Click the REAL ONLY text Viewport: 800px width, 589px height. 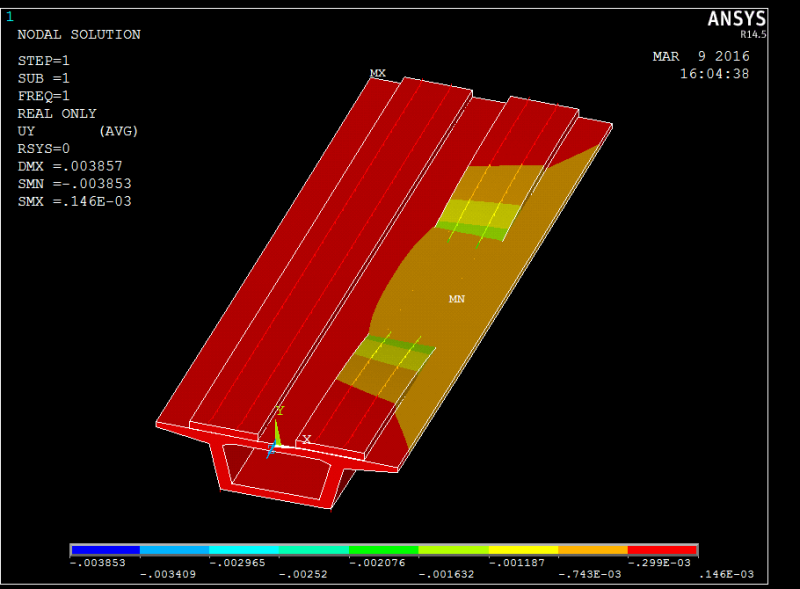57,113
